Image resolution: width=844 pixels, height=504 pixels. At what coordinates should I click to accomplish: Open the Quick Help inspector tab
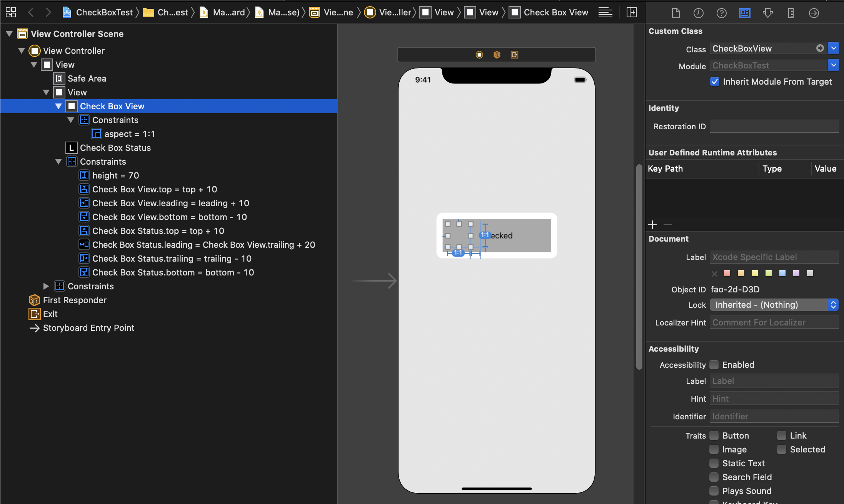coord(722,13)
